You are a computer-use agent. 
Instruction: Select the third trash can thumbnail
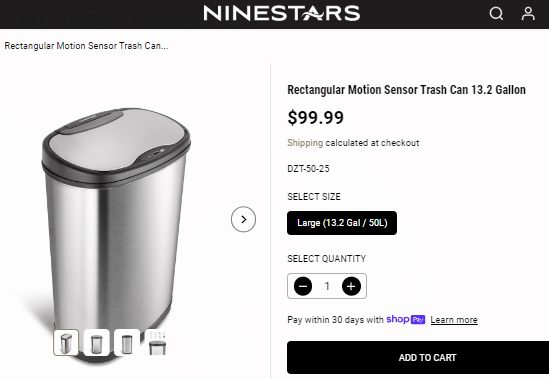pos(127,342)
